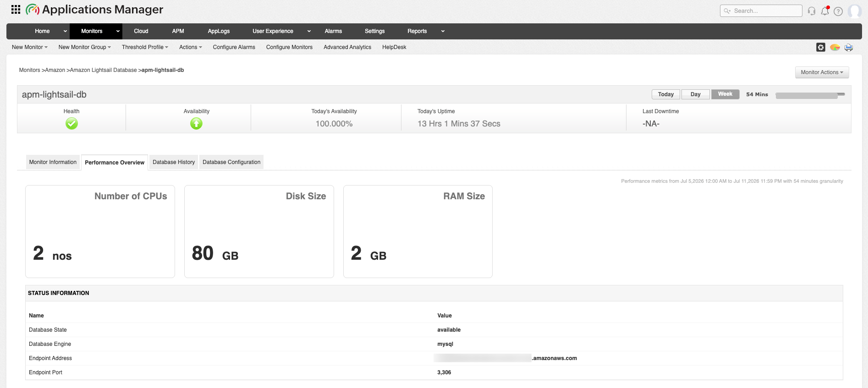Viewport: 868px width, 388px height.
Task: Expand the Monitor Actions dropdown
Action: point(822,72)
